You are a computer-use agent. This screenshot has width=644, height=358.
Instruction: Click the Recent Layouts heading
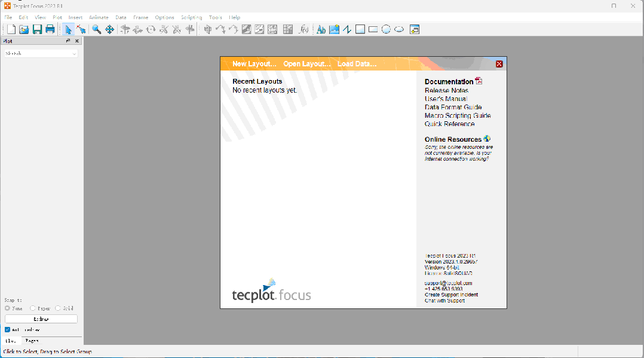tap(257, 81)
